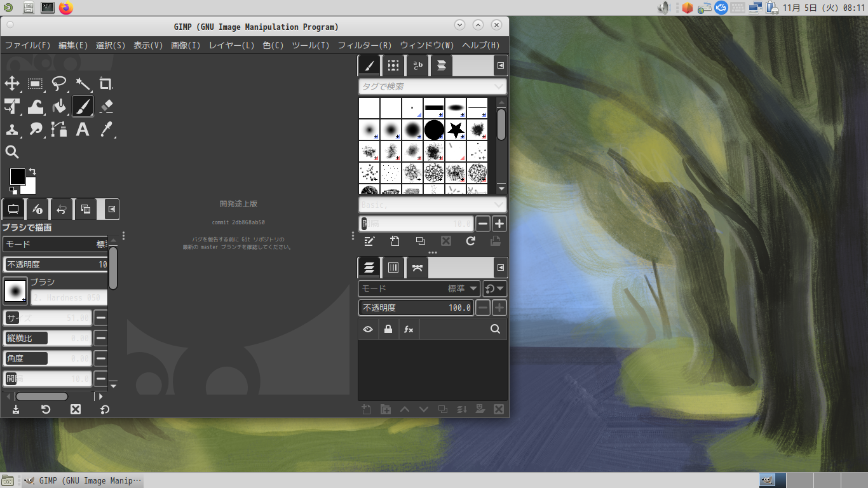The height and width of the screenshot is (488, 868).
Task: Duplicate the selected brush
Action: click(x=420, y=241)
